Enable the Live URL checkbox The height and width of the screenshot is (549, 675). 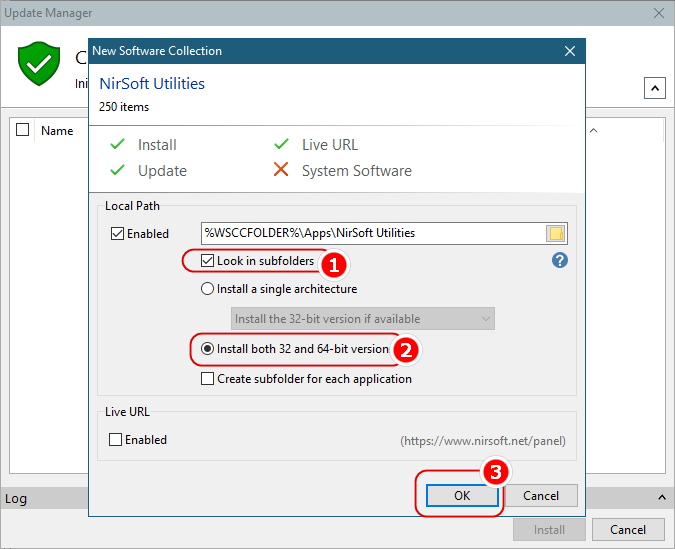(x=115, y=440)
